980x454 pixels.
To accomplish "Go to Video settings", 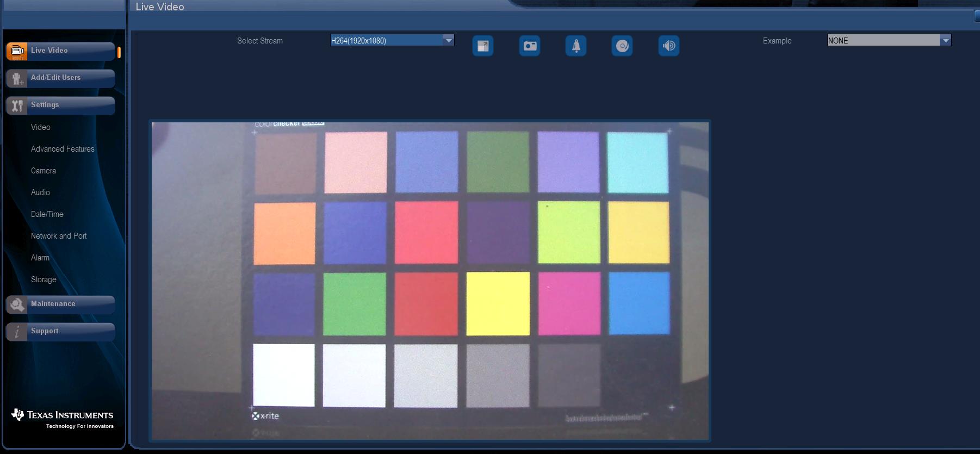I will click(41, 127).
